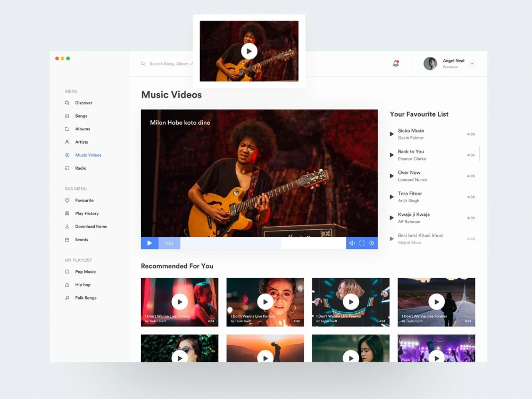Open the Pop Music playlist
The width and height of the screenshot is (532, 399).
coord(85,272)
